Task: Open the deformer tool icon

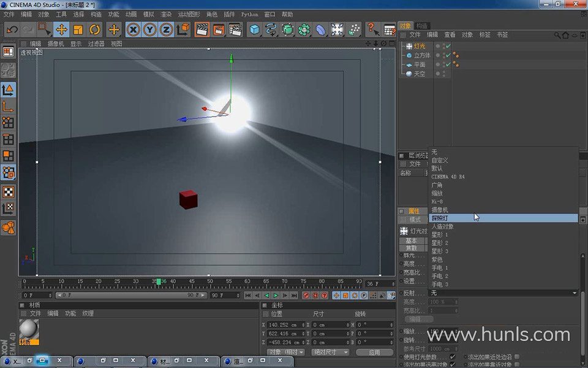Action: coord(321,29)
